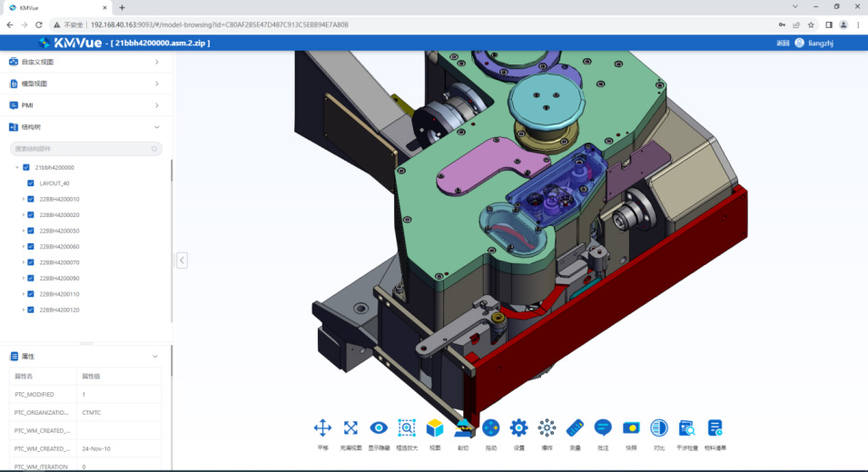Toggle checkbox for 22BBH4200010
The image size is (868, 472).
pos(31,199)
